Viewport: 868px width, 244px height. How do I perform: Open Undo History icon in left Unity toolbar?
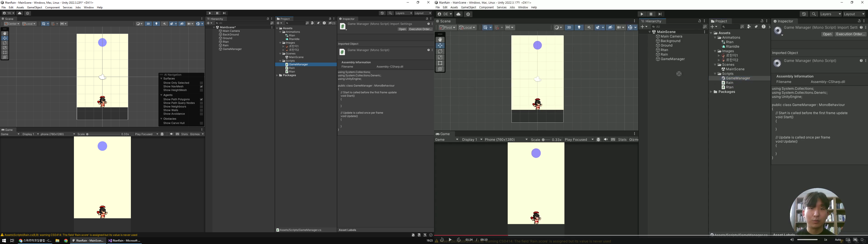coord(382,13)
